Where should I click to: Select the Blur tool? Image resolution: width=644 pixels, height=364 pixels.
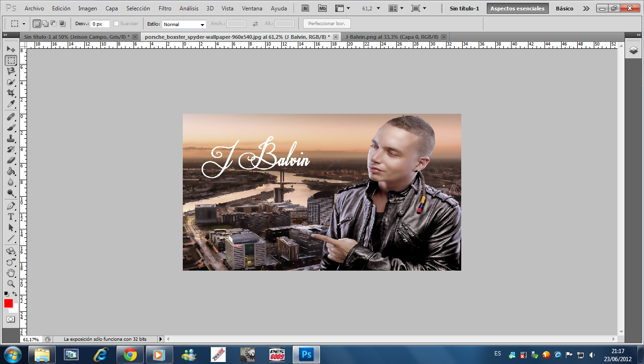11,182
